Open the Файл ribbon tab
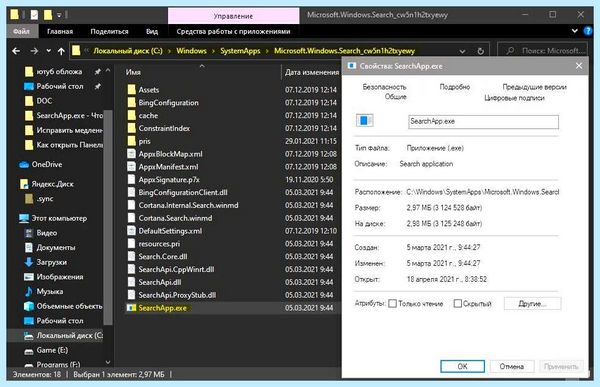600x387 pixels. (22, 31)
